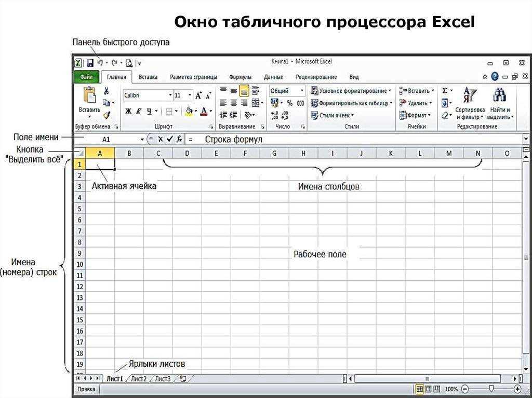
Task: Apply fill color with paint bucket icon
Action: click(189, 111)
